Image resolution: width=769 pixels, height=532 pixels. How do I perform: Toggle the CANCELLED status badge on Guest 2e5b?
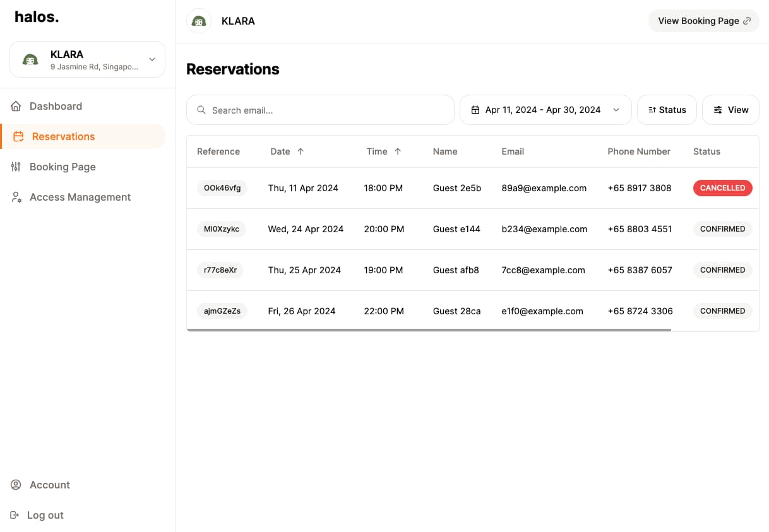pos(722,187)
